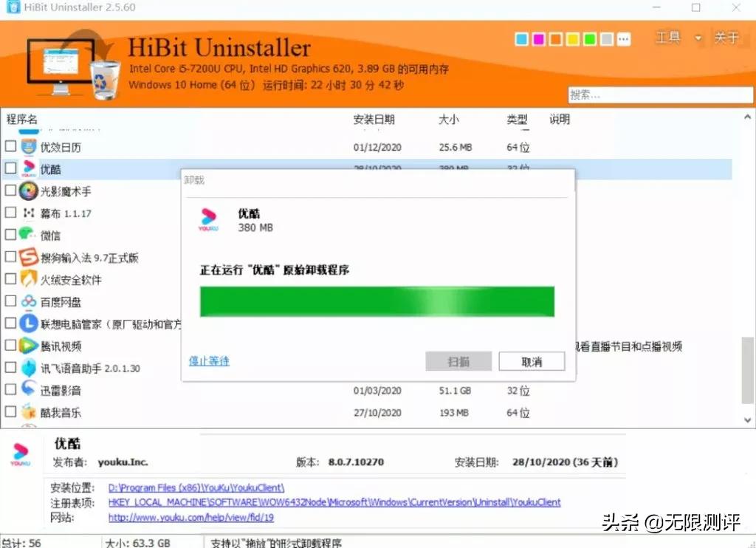Image resolution: width=756 pixels, height=548 pixels.
Task: Sort the list by 说明 column
Action: coord(560,119)
